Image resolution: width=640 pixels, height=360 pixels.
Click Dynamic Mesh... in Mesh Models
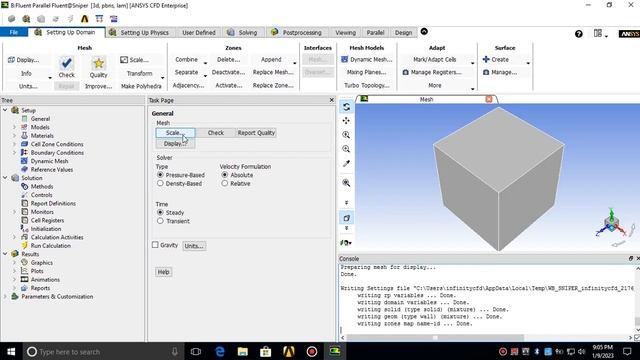(367, 60)
